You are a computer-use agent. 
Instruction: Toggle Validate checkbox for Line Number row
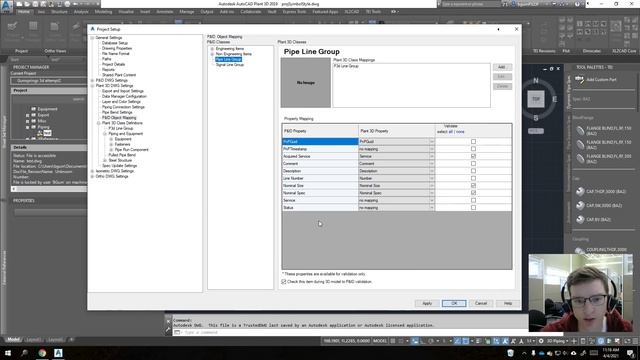(473, 178)
